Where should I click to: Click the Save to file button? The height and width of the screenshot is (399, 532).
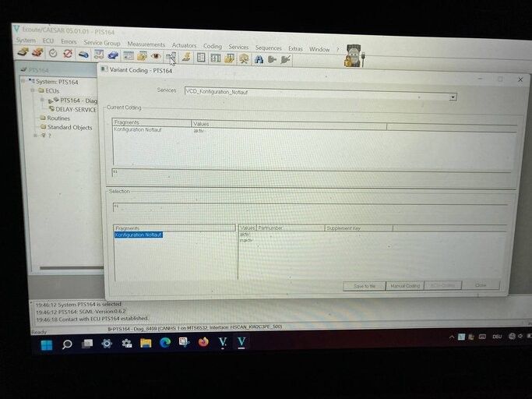click(364, 286)
